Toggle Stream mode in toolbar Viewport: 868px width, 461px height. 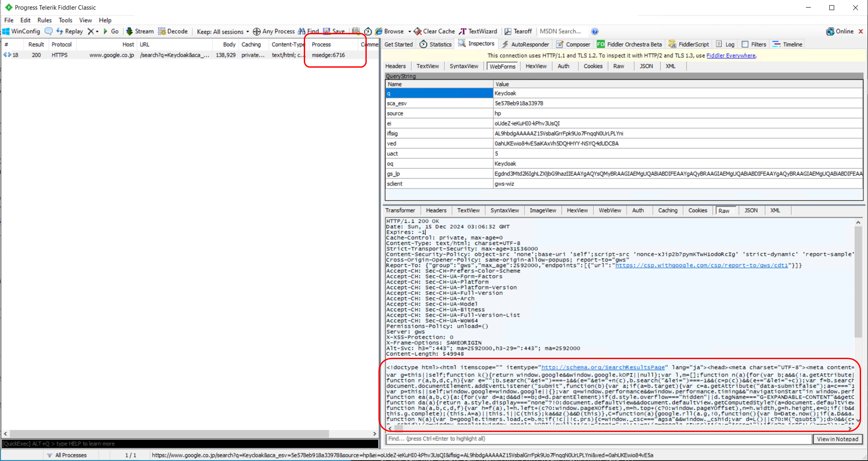pos(140,31)
